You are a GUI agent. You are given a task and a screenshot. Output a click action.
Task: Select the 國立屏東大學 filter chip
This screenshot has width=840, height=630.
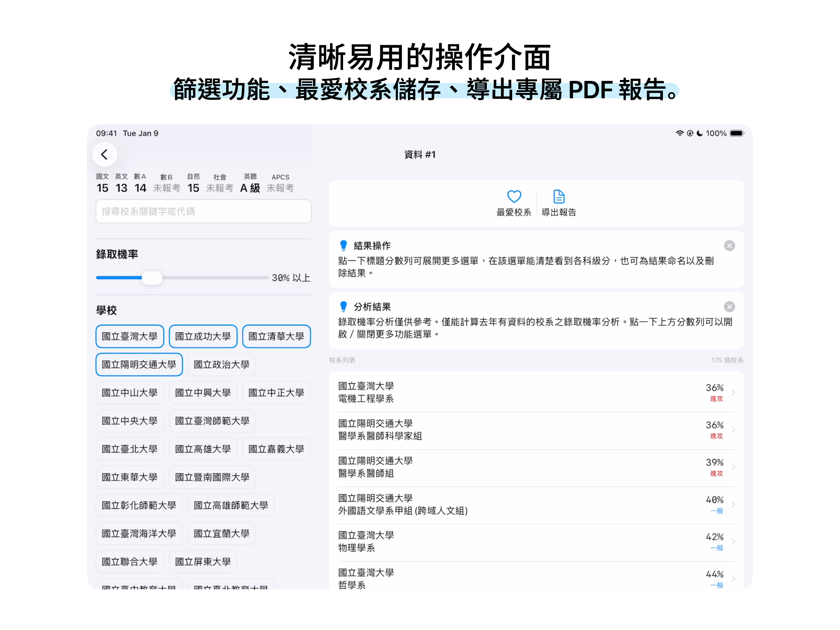click(203, 562)
